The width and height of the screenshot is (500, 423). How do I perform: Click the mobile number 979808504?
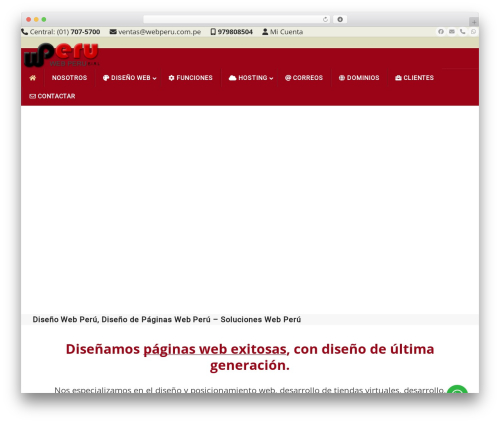(x=235, y=32)
